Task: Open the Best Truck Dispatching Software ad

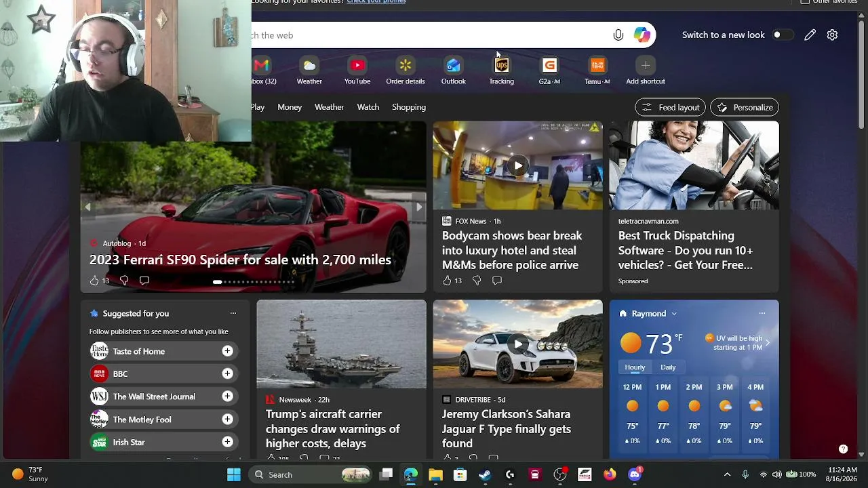Action: coord(686,250)
